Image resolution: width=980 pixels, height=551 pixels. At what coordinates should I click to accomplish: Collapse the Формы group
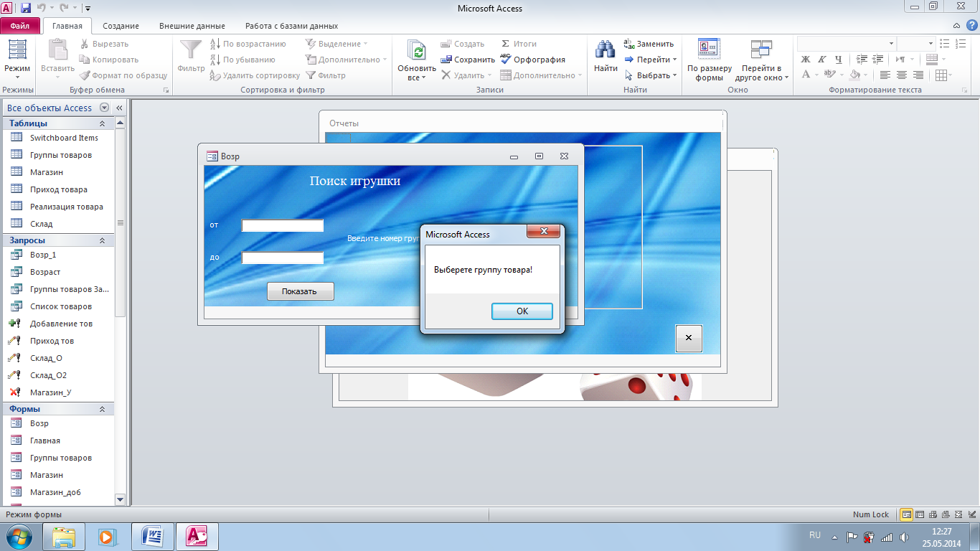[x=102, y=409]
